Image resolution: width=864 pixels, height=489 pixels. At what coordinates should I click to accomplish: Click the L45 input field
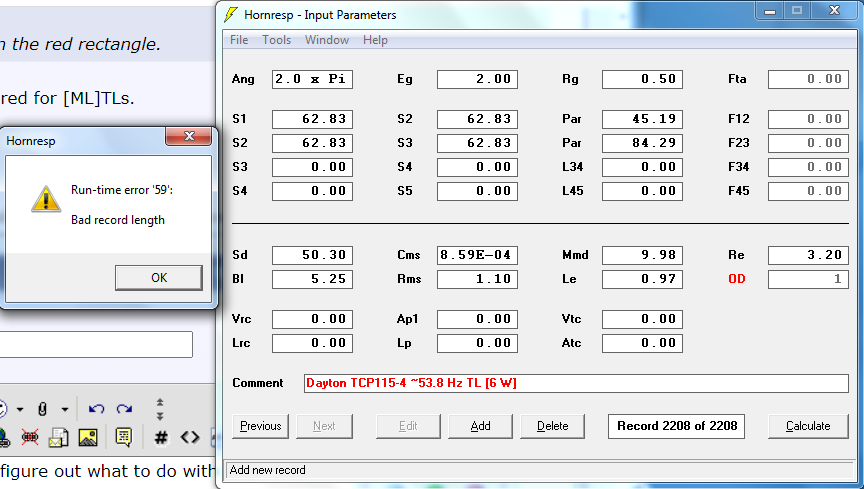click(642, 191)
